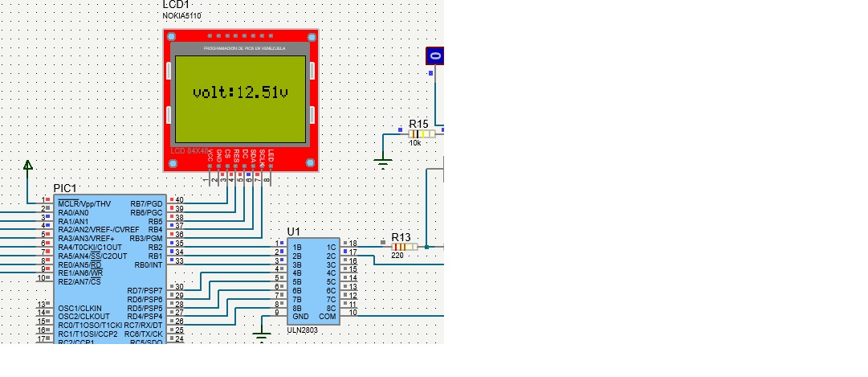Select the R15 resistor symbol
Image resolution: width=868 pixels, height=377 pixels.
[422, 133]
